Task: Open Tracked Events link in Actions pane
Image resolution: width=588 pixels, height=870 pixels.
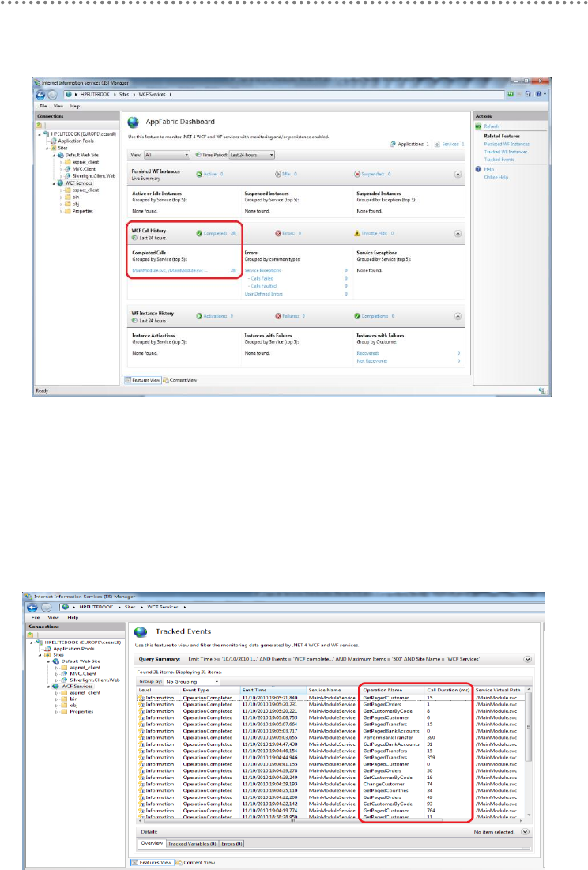Action: pos(499,160)
